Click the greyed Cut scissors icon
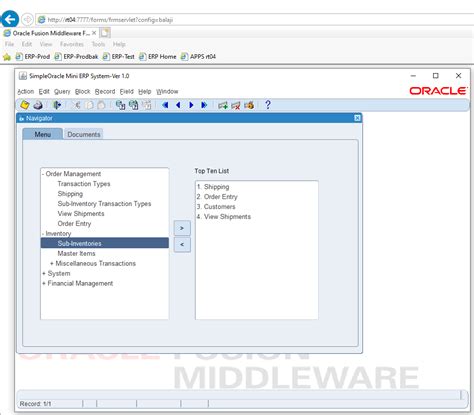474x415 pixels. point(77,105)
